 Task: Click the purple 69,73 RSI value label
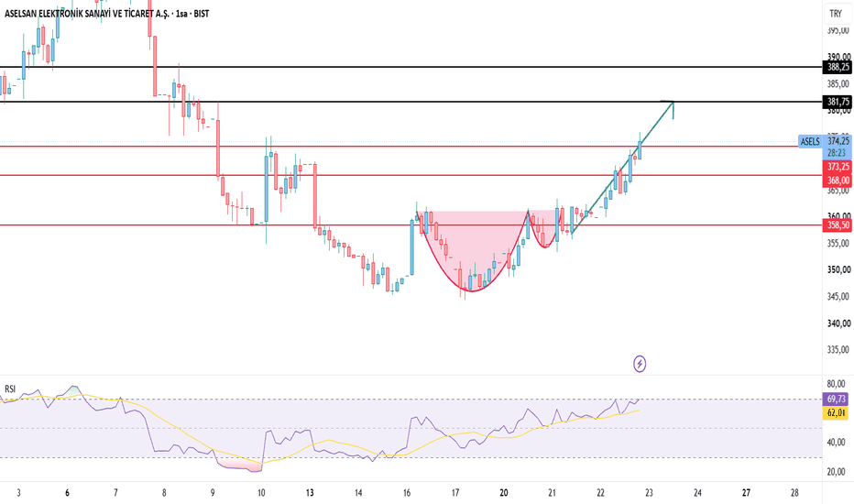(x=836, y=399)
